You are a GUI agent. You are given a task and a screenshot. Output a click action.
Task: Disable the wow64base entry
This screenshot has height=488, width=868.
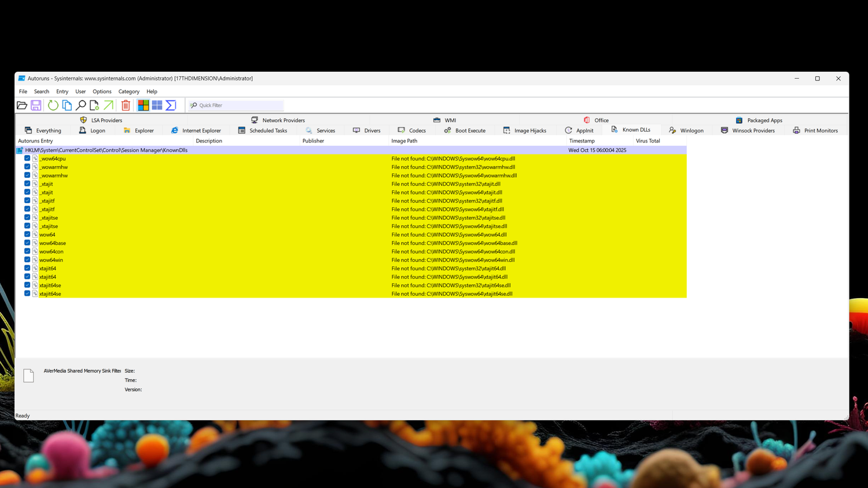point(27,243)
